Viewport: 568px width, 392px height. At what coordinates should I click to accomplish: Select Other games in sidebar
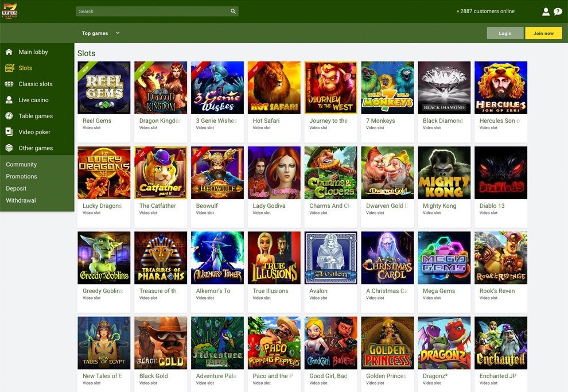coord(36,148)
